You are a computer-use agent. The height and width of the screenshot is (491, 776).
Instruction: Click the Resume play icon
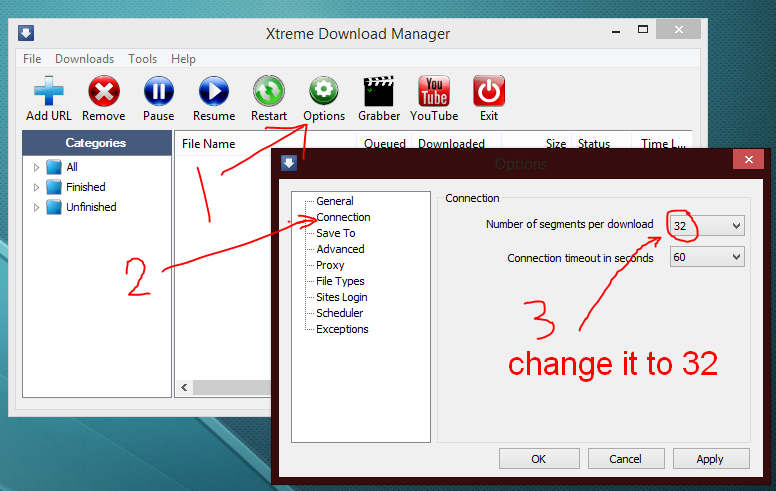pyautogui.click(x=214, y=91)
